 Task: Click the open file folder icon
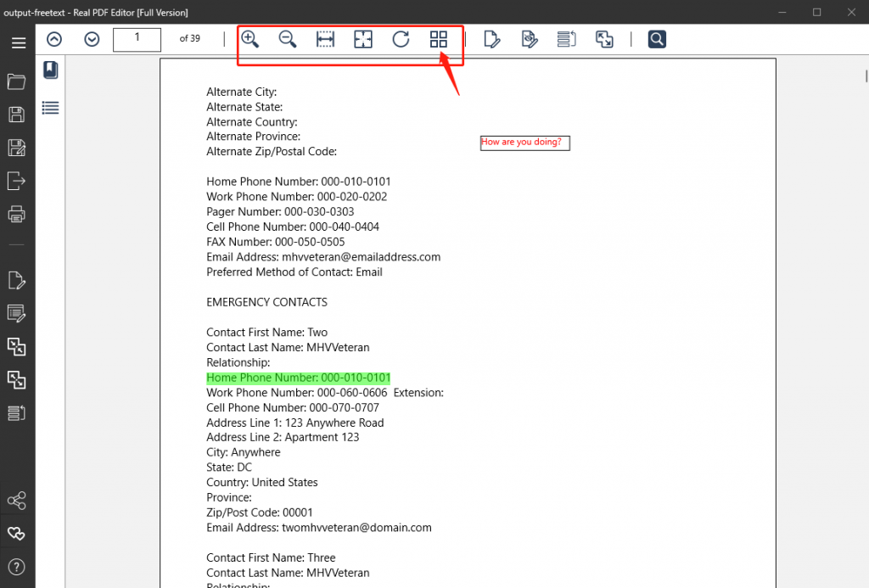17,81
